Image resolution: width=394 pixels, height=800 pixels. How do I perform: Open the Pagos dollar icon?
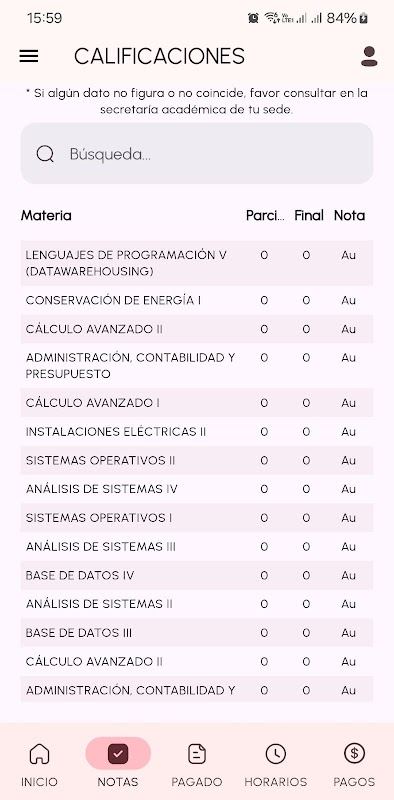[354, 753]
